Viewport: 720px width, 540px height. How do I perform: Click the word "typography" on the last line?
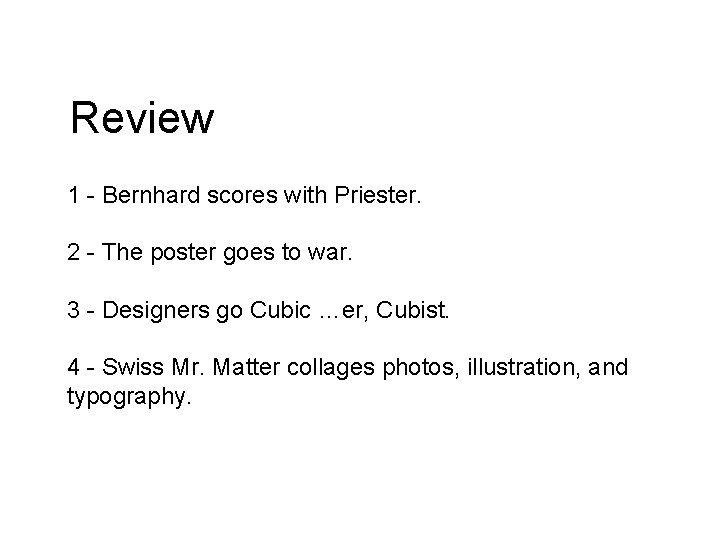tap(124, 396)
